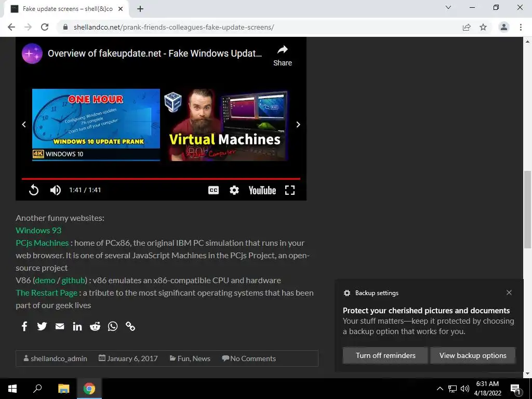The height and width of the screenshot is (399, 532).
Task: Replay the YouTube video
Action: pos(34,190)
